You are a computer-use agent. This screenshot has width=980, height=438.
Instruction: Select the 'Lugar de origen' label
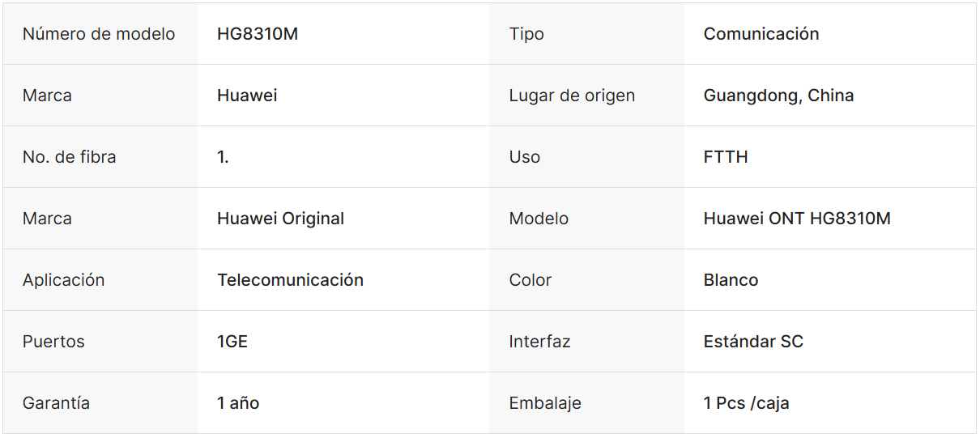pyautogui.click(x=572, y=96)
